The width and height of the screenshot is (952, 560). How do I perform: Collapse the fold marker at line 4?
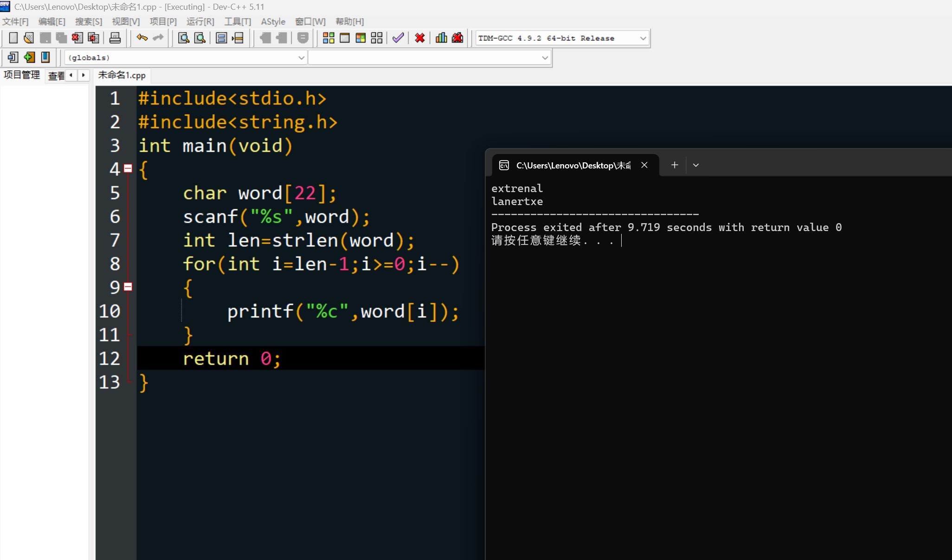128,169
